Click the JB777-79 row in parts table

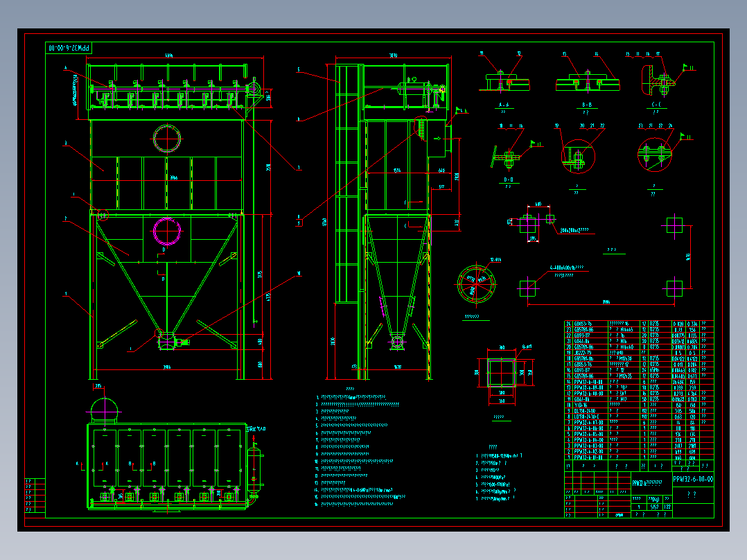(639, 353)
